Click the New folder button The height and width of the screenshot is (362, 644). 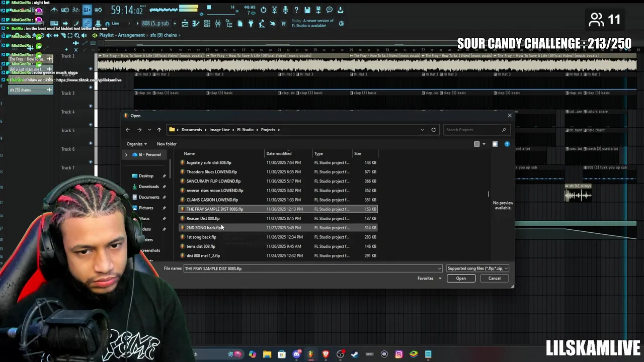167,144
